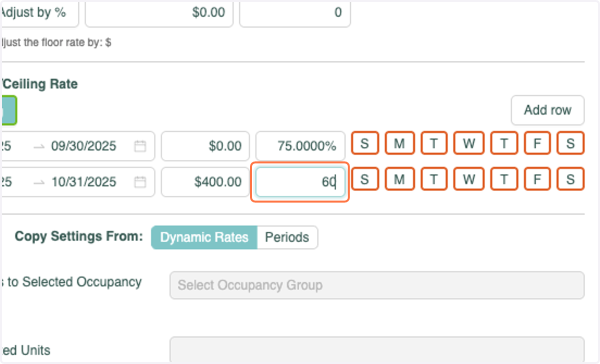This screenshot has width=600, height=364.
Task: Toggle Monday in the second rate row
Action: tap(399, 178)
